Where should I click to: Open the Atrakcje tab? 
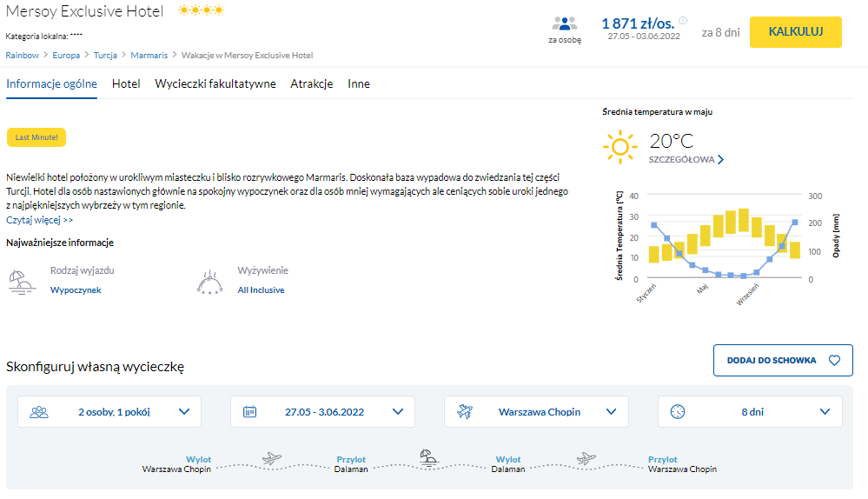point(312,84)
